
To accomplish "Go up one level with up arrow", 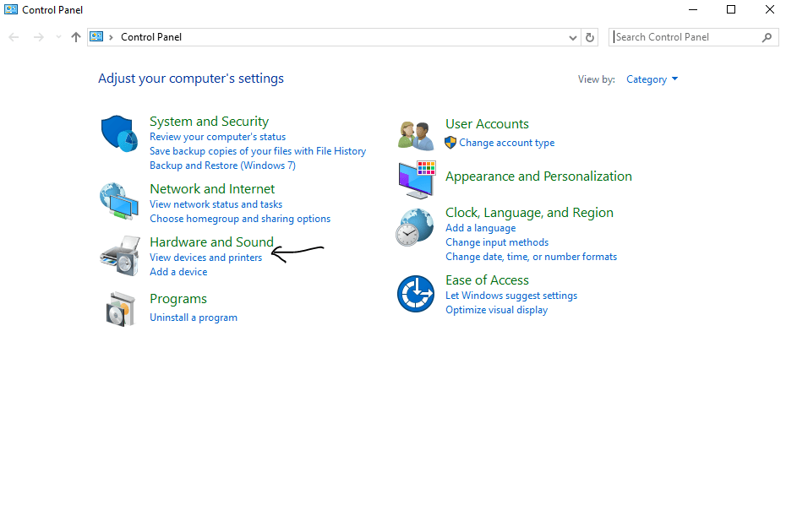I will click(x=76, y=37).
